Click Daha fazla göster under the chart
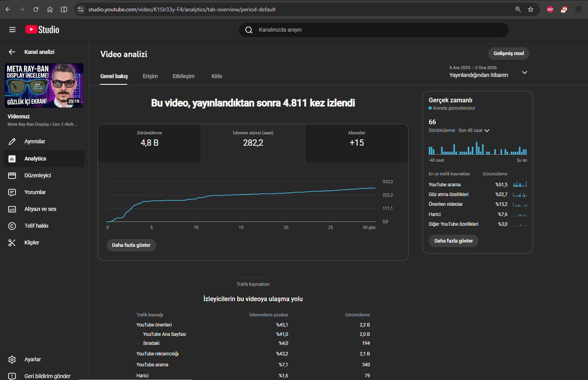 (131, 245)
